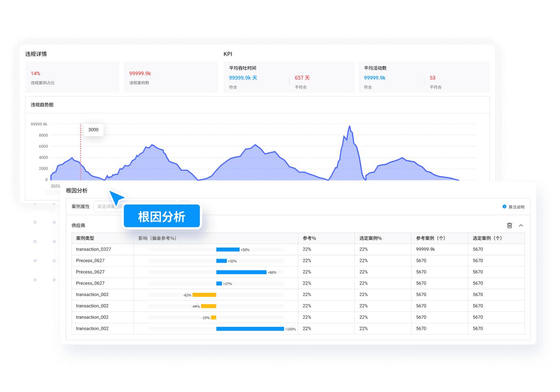560x392 pixels.
Task: Click the 违规趋势图 chart title
Action: tap(42, 105)
